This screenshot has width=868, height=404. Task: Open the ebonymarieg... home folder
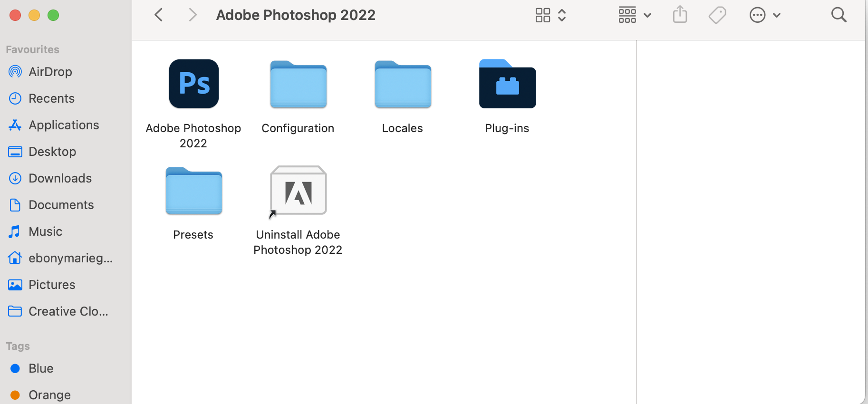click(x=66, y=258)
